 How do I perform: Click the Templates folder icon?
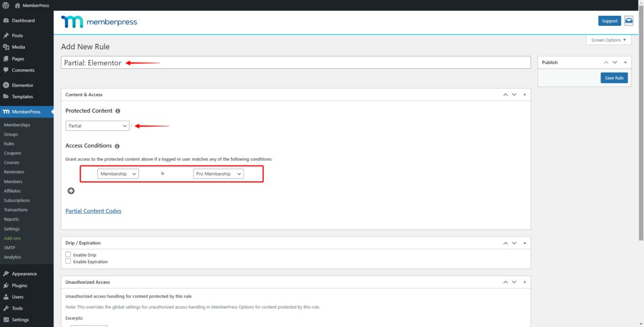click(x=6, y=96)
